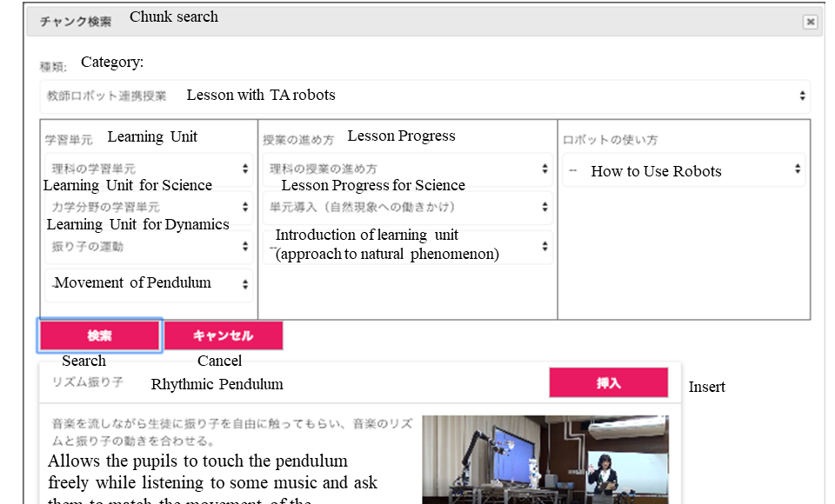Insert the Rhythmic Pendulum chunk with 挿入
This screenshot has width=835, height=504.
point(608,383)
